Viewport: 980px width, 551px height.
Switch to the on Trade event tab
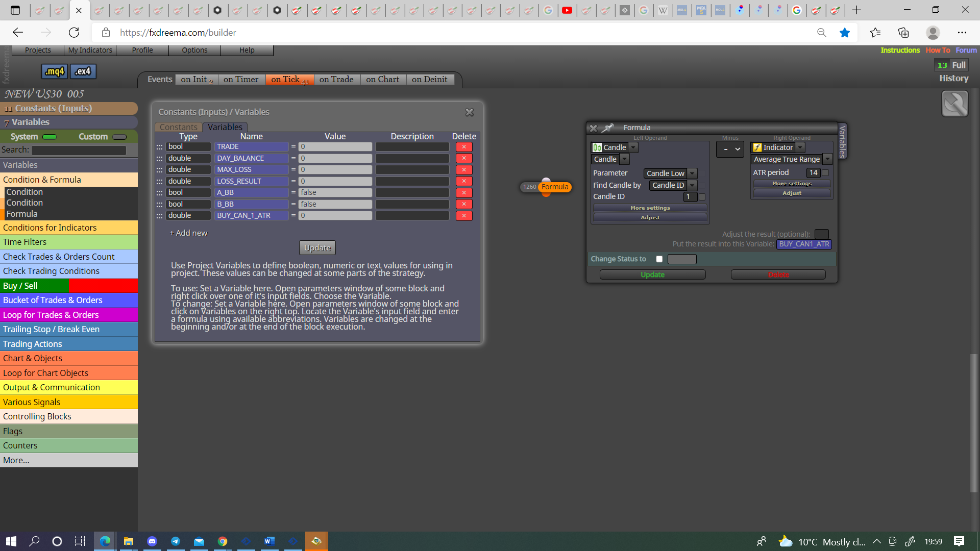point(336,80)
